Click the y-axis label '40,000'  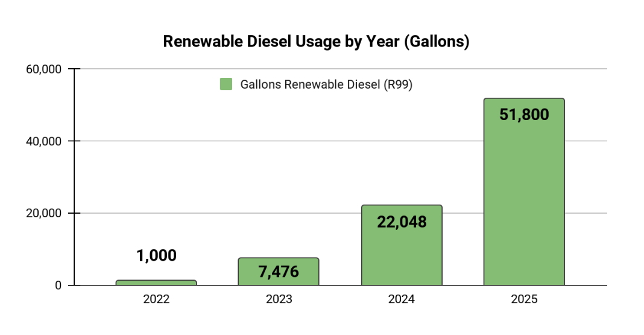point(43,141)
